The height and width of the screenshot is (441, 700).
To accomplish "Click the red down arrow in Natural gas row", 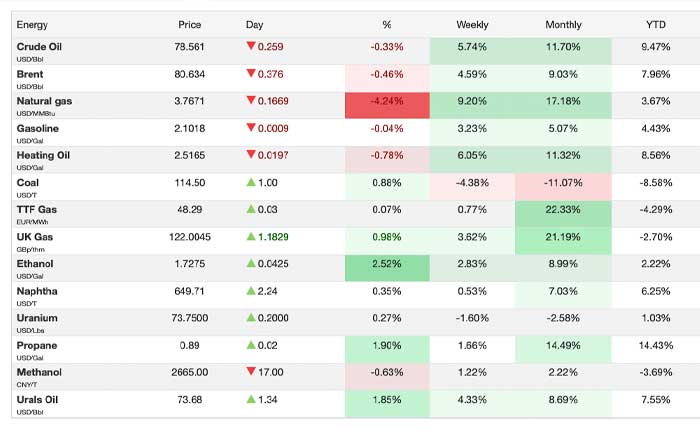I will click(x=250, y=101).
